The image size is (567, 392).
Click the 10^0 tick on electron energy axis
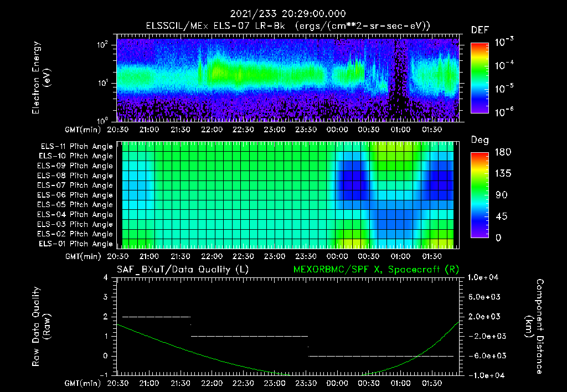point(102,120)
